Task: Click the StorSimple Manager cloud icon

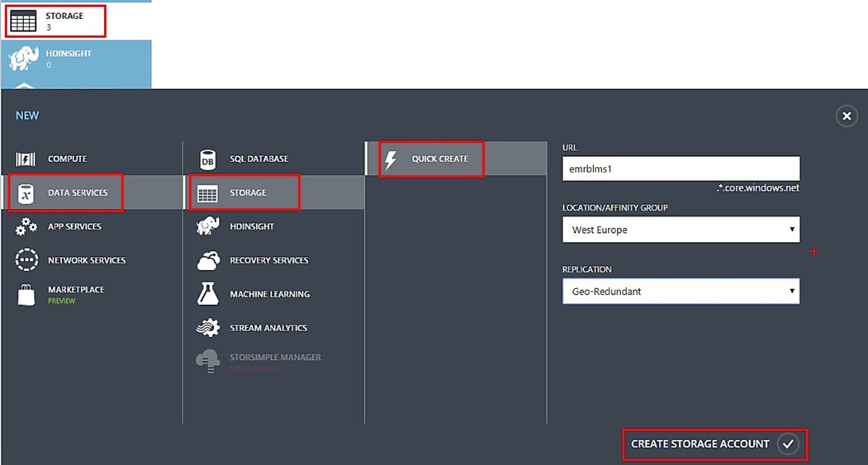Action: 207,361
